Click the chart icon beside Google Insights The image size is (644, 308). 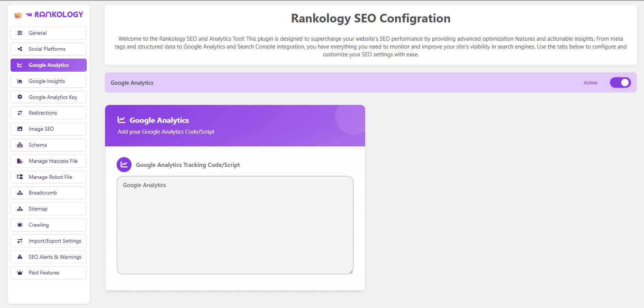20,81
